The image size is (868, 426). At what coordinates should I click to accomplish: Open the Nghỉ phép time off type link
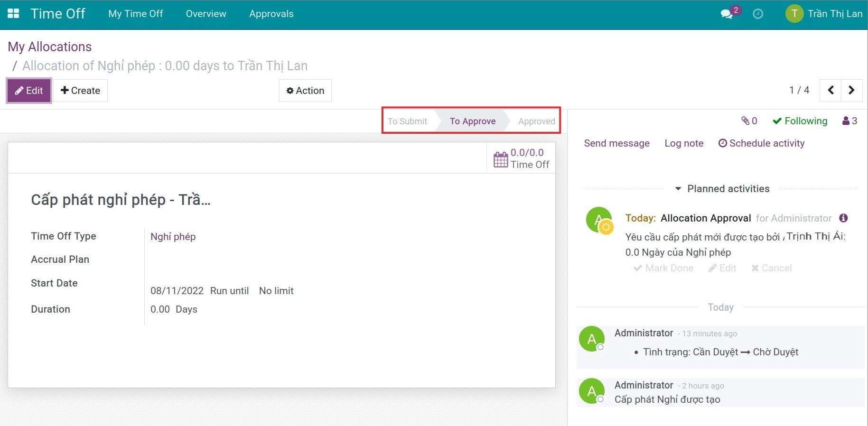pos(173,236)
